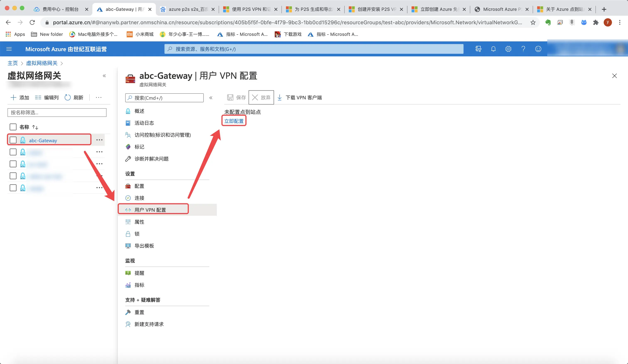Click Download VPN client icon
628x364 pixels.
tap(280, 97)
